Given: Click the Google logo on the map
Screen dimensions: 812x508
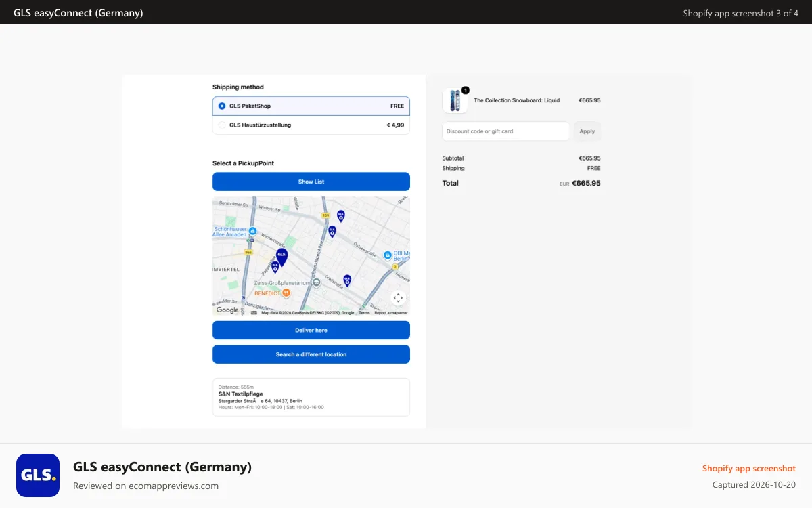Looking at the screenshot, I should pyautogui.click(x=227, y=310).
